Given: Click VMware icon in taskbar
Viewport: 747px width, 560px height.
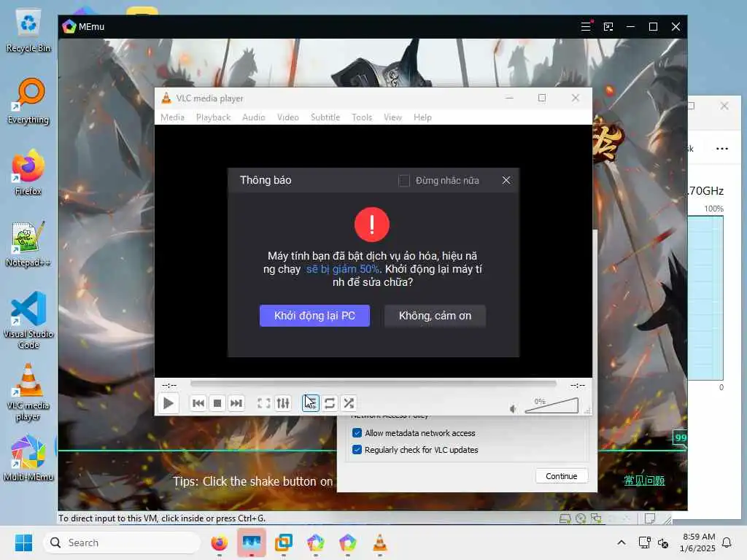Looking at the screenshot, I should pos(284,542).
